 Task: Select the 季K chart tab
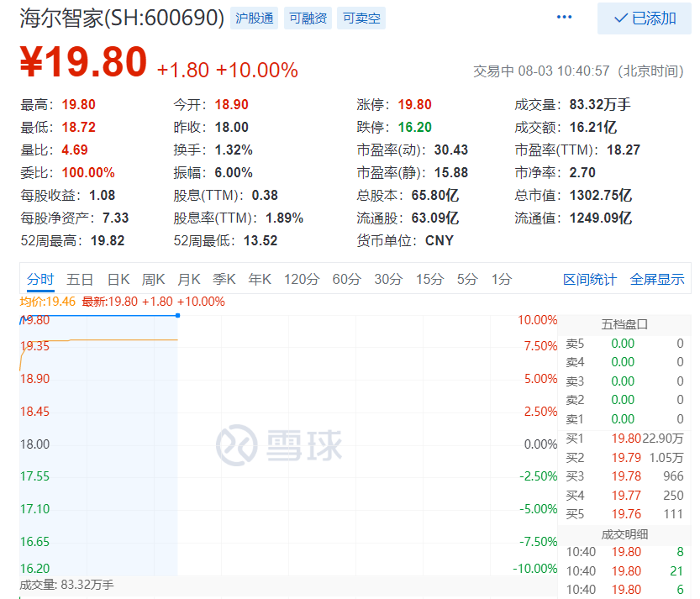coord(224,280)
